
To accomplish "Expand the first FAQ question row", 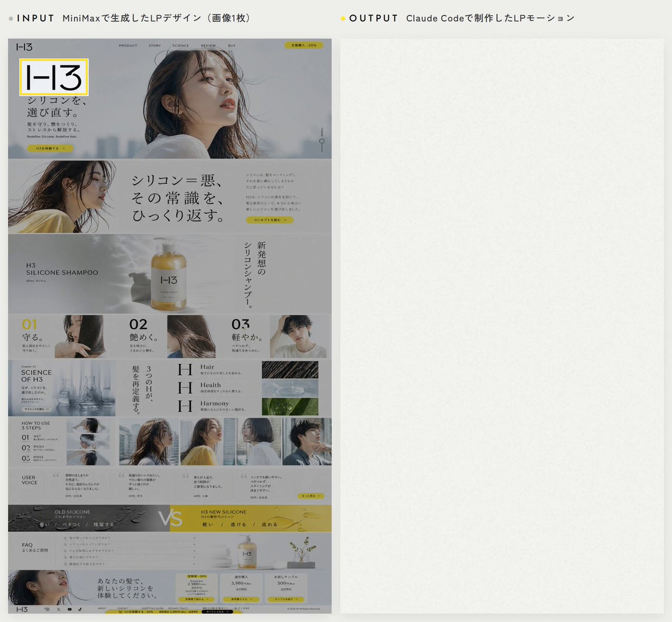I will click(x=130, y=538).
